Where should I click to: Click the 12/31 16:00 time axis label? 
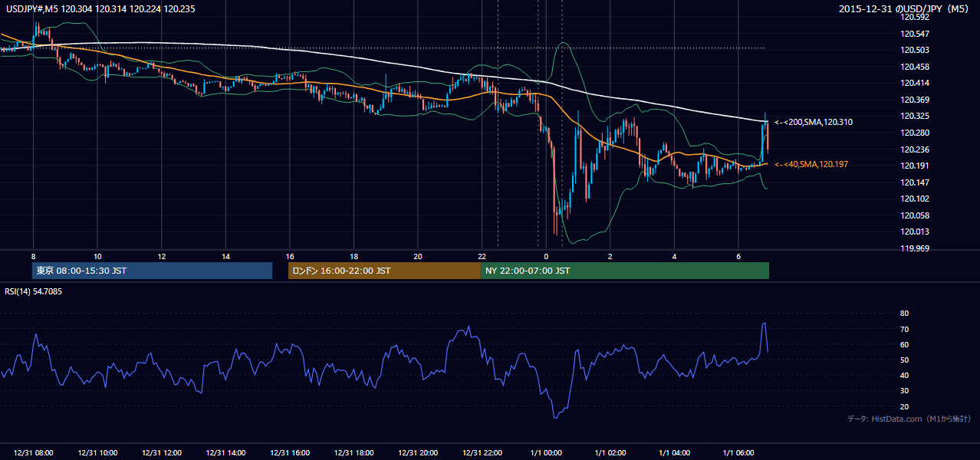(290, 453)
